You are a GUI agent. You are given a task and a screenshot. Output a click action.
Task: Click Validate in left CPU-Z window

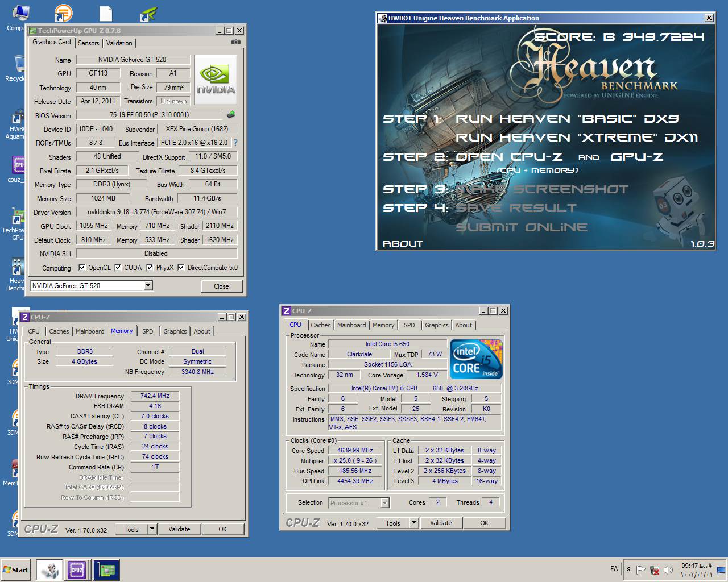pos(179,529)
